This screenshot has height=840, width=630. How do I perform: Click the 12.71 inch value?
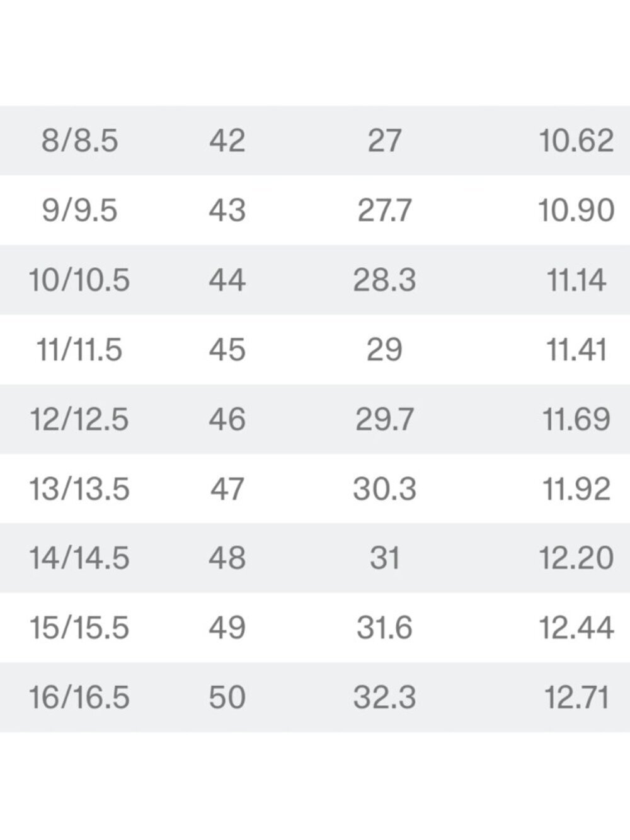tap(576, 697)
